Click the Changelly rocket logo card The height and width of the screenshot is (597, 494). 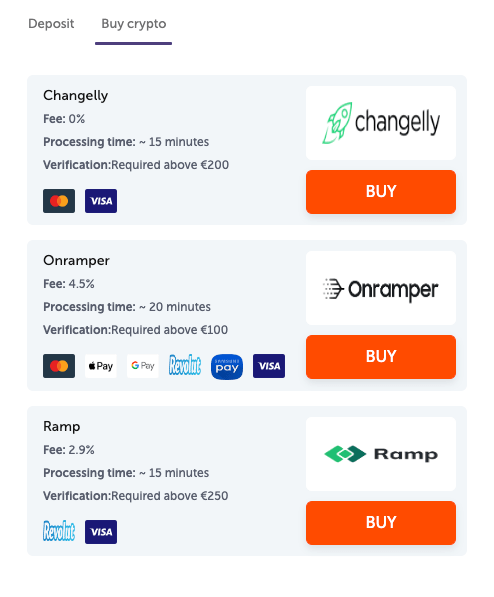pyautogui.click(x=380, y=123)
